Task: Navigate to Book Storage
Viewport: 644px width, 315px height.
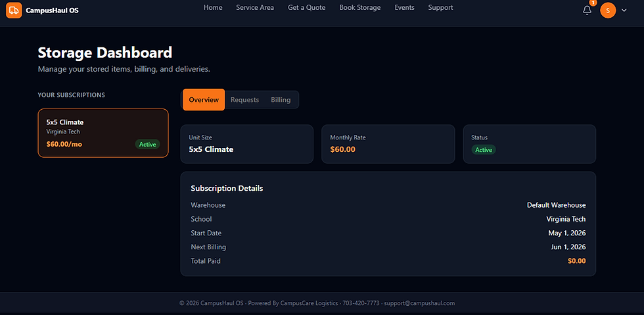Action: 360,7
